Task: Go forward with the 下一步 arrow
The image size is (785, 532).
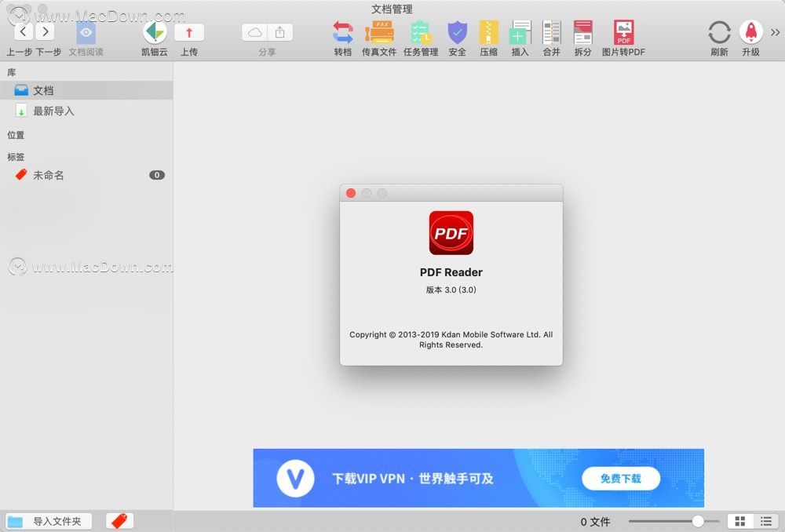Action: pyautogui.click(x=45, y=32)
